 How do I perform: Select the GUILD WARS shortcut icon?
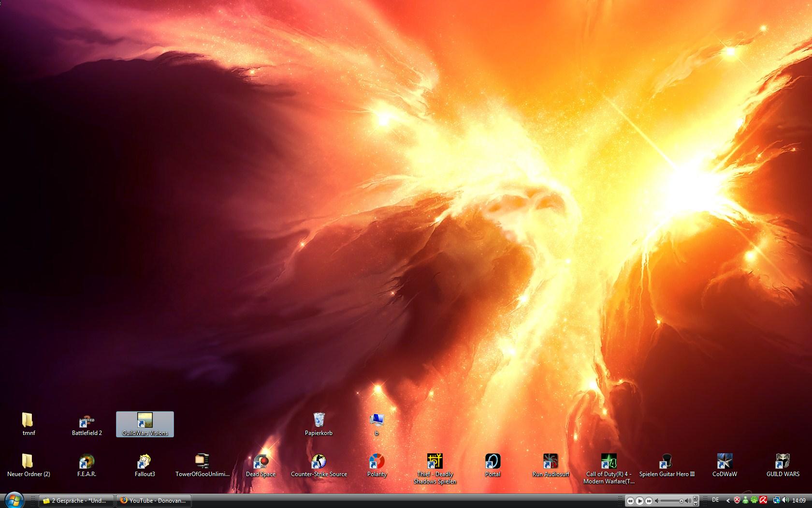coord(783,462)
